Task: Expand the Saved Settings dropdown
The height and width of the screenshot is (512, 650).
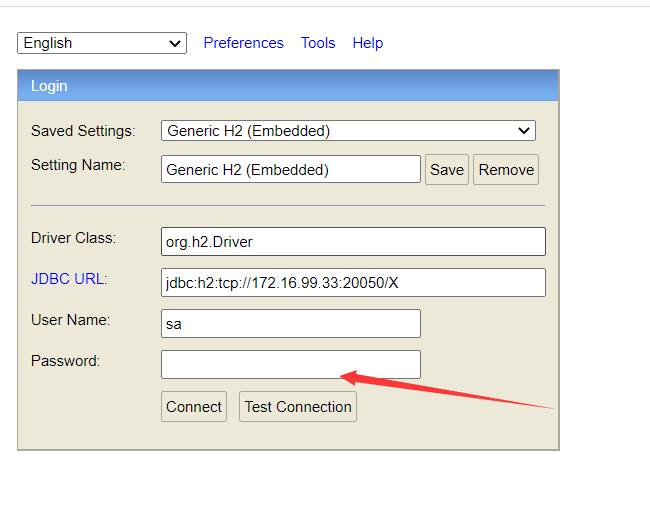Action: tap(348, 131)
